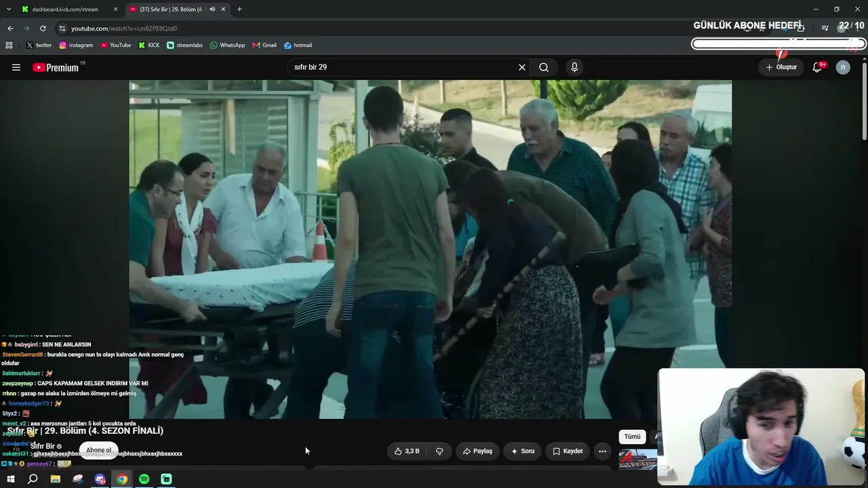Open Streamlabs from the taskbar
The image size is (868, 488).
click(x=166, y=479)
